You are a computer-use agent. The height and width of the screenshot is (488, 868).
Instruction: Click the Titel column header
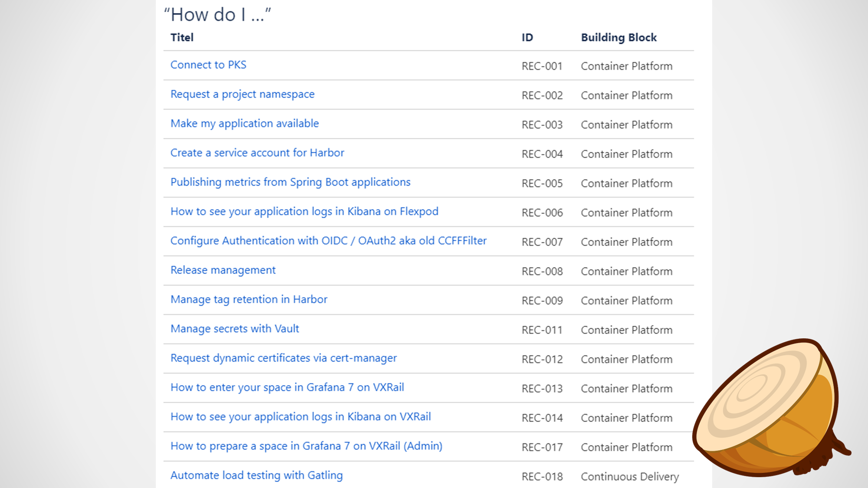[182, 38]
